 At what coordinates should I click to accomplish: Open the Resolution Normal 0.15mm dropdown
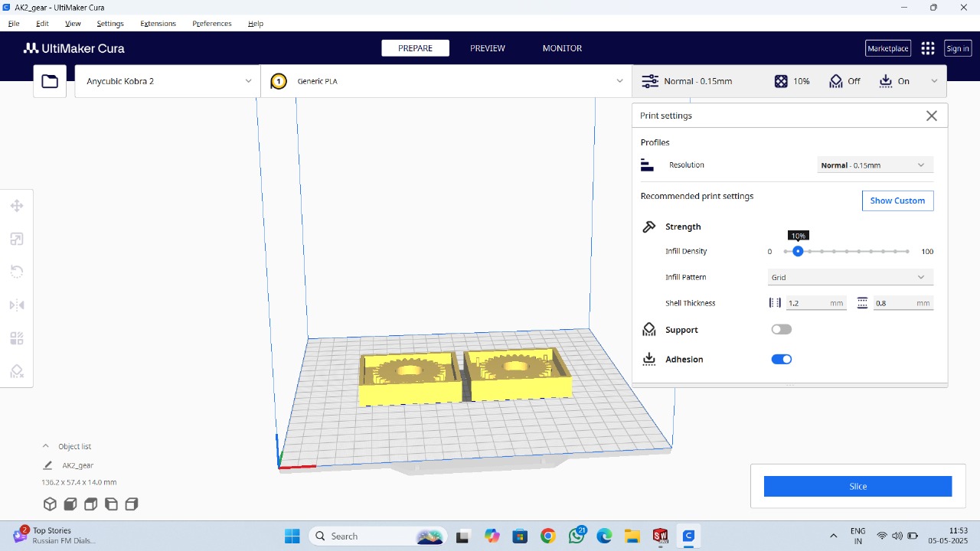point(875,165)
